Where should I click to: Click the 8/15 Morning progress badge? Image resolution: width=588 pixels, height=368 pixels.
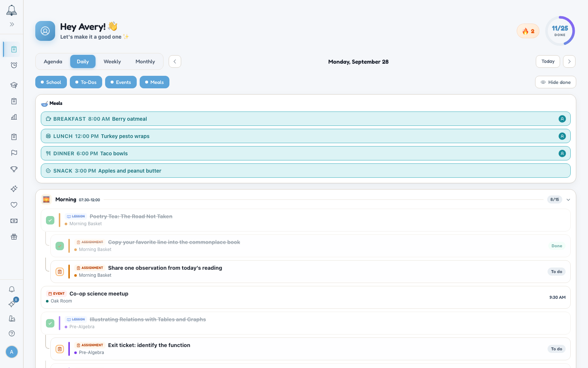coord(555,199)
